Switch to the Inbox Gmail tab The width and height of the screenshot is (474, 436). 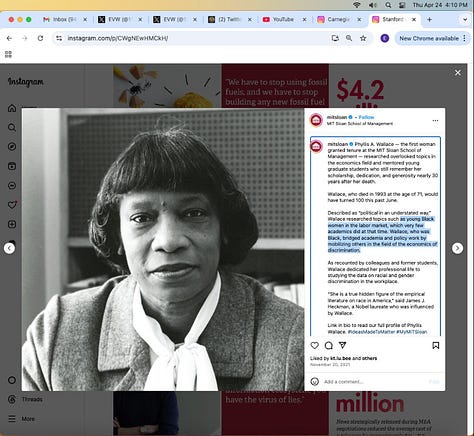click(x=65, y=20)
